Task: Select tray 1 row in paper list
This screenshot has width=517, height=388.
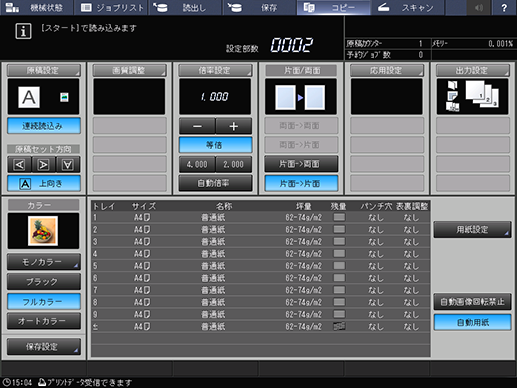Action: pyautogui.click(x=260, y=218)
